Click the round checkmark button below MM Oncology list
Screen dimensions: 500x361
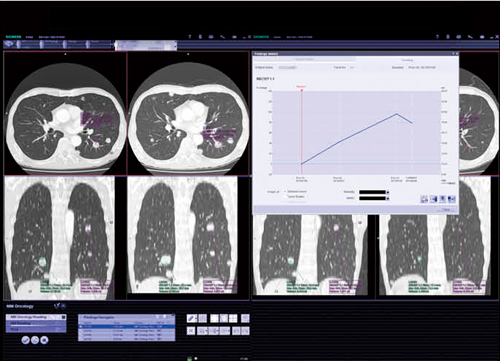(26, 340)
